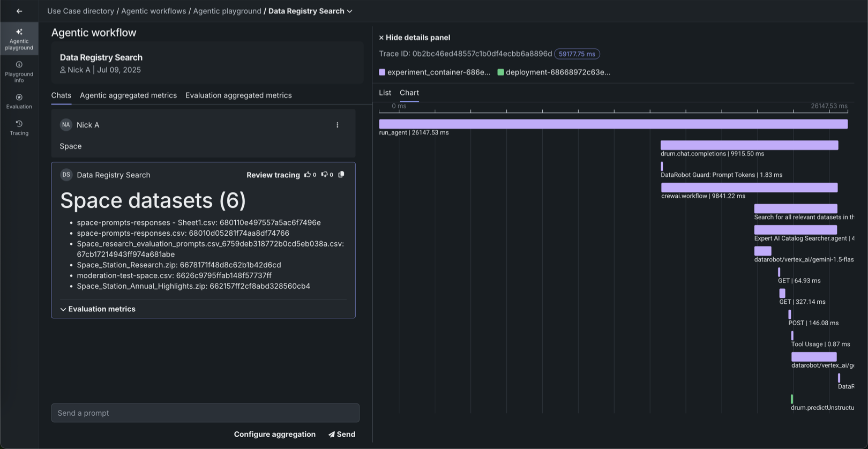The width and height of the screenshot is (868, 449).
Task: Select the run_agent span bar
Action: (x=613, y=124)
